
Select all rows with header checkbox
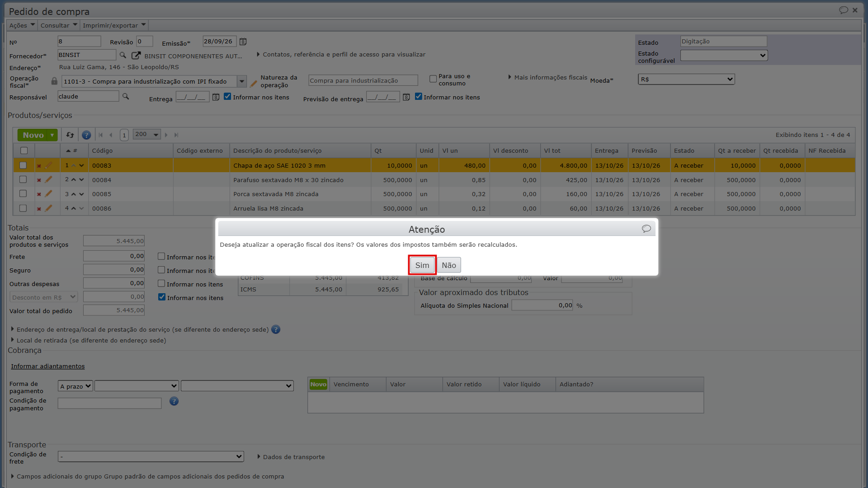(x=24, y=150)
